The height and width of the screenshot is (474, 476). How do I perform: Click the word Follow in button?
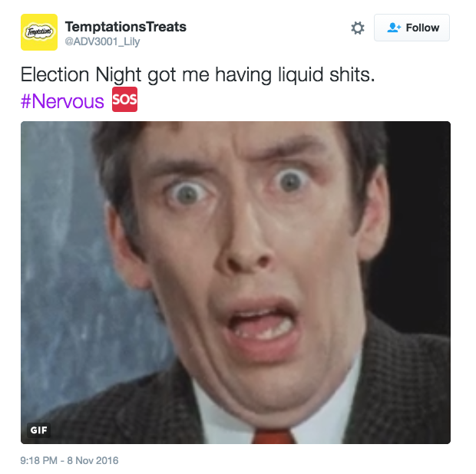(x=422, y=28)
